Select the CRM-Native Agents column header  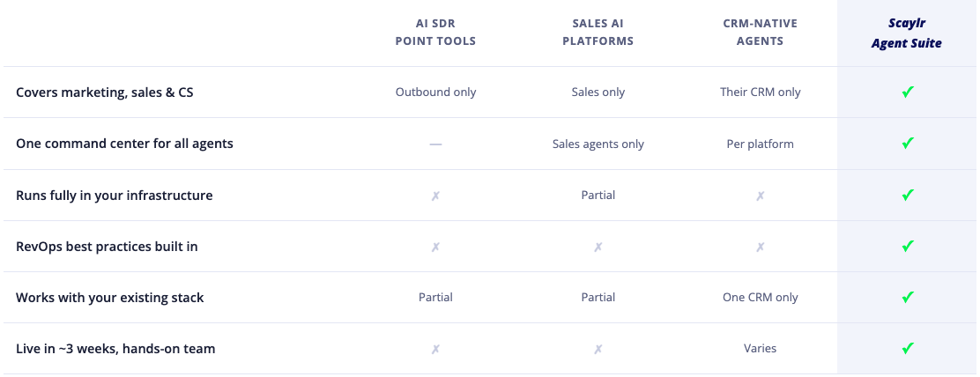pos(760,33)
